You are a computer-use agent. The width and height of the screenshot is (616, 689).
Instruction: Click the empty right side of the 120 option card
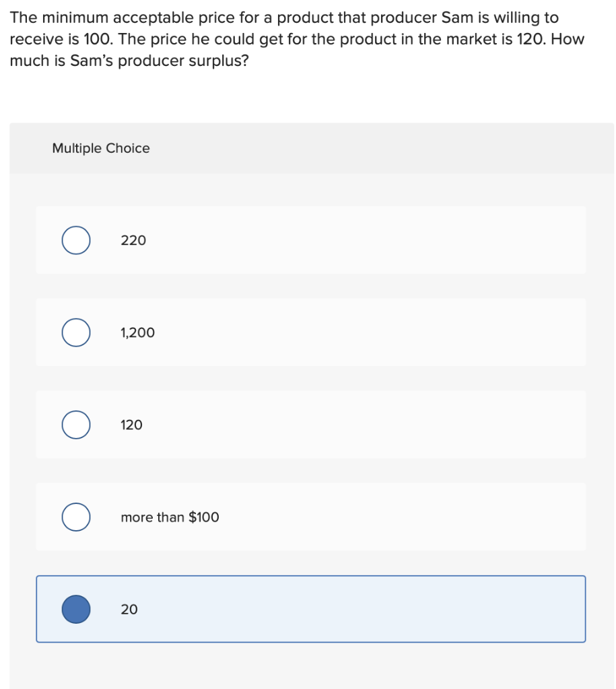[396, 425]
